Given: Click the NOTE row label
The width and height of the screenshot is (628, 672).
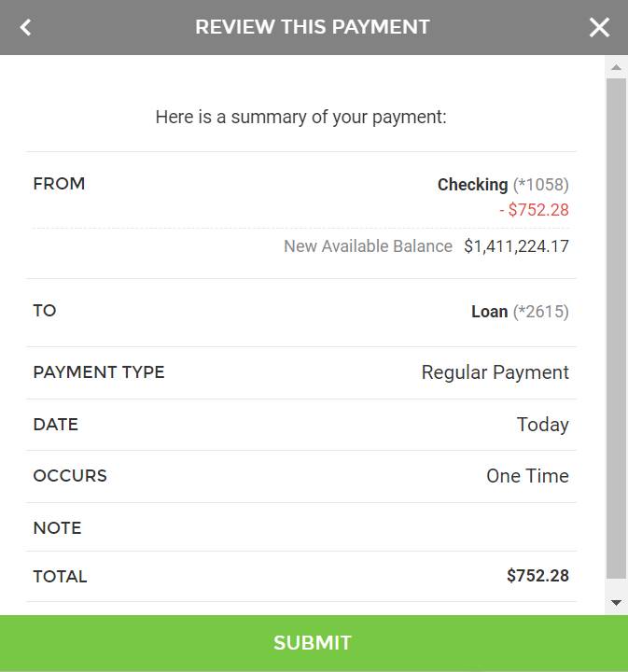Looking at the screenshot, I should 57,528.
